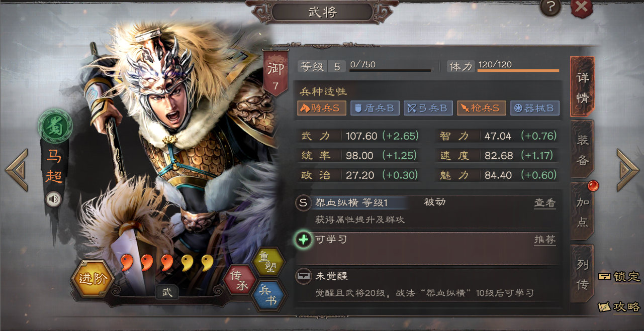Click the green plus learn-skill icon
The height and width of the screenshot is (331, 644).
click(303, 240)
